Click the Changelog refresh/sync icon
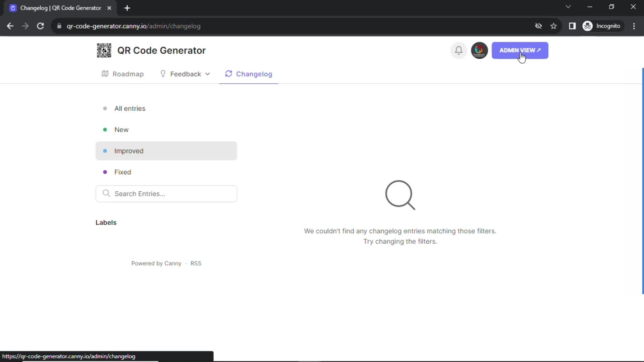 229,74
